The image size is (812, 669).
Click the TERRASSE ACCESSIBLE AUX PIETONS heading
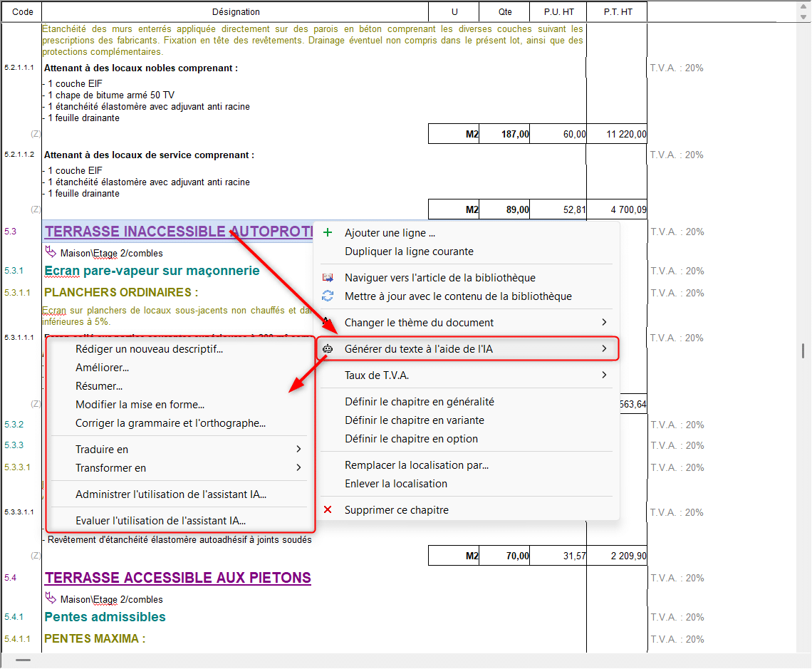tap(178, 578)
